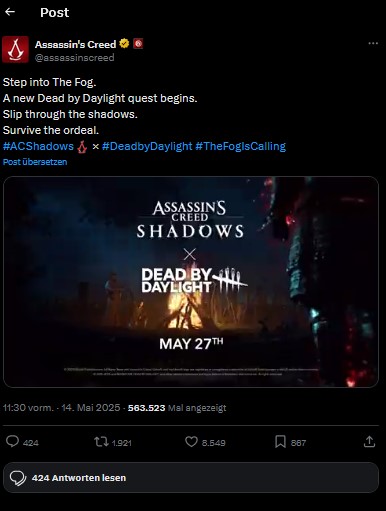Click Post übersetzen to translate post
Viewport: 386px width, 511px height.
point(35,162)
